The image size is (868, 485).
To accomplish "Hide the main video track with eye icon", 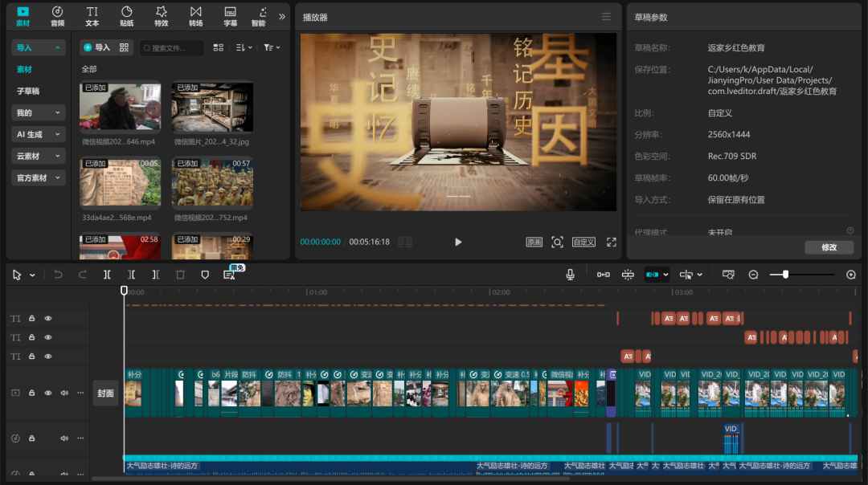I will coord(47,393).
